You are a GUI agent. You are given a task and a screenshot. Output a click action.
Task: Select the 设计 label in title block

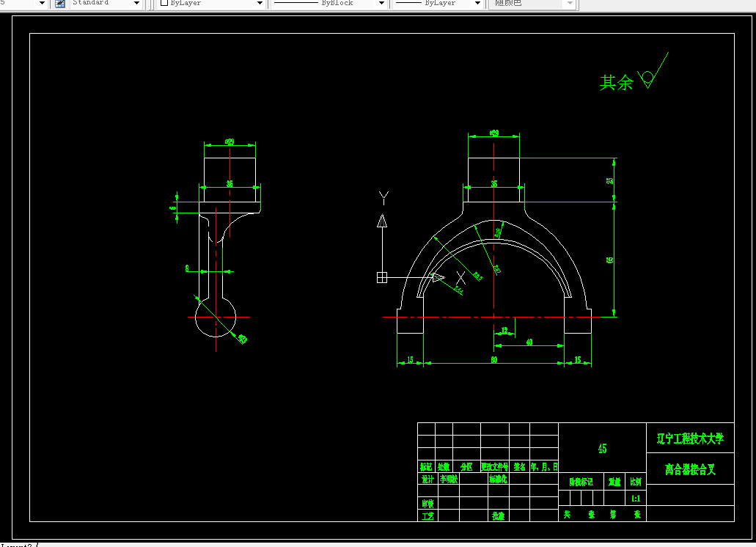[x=427, y=479]
